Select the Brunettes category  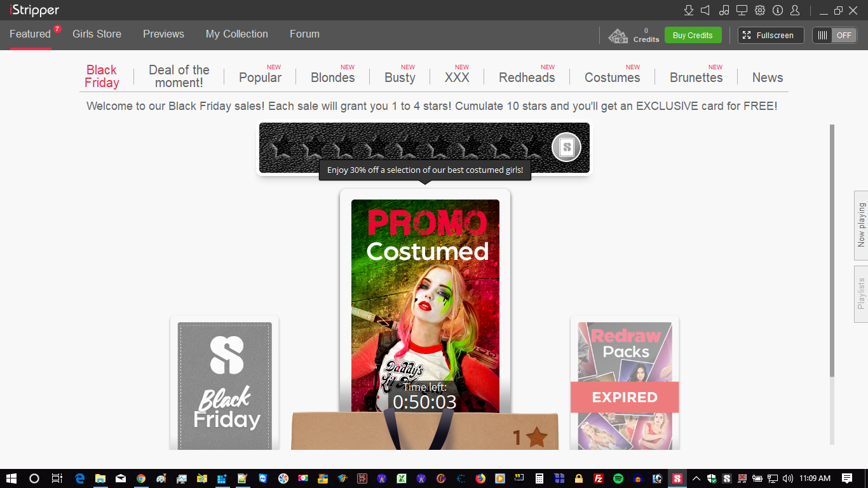[x=696, y=78]
